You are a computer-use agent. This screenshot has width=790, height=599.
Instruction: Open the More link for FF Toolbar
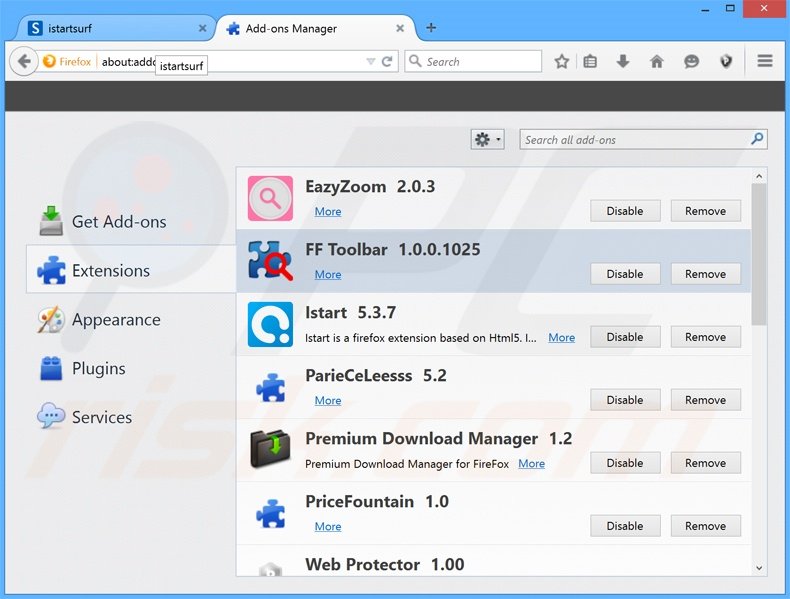pos(327,275)
